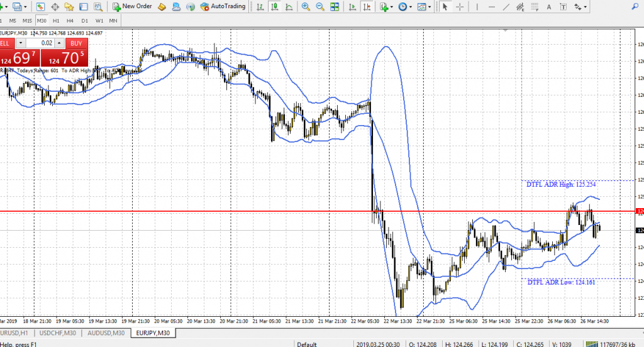Switch to the H4 timeframe
Viewport: 644px width, 347px height.
[x=70, y=21]
